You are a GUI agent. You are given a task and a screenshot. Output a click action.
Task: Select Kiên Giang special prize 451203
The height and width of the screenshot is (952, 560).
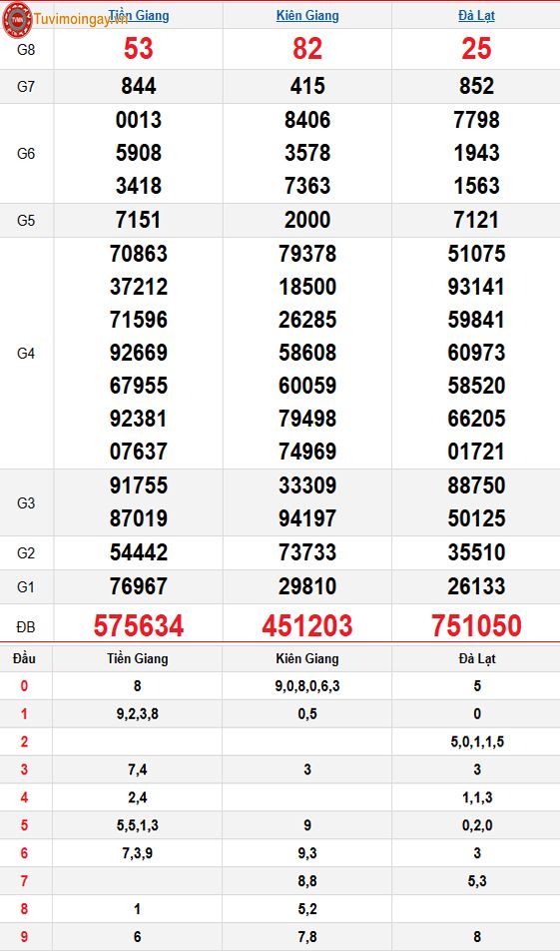(307, 625)
